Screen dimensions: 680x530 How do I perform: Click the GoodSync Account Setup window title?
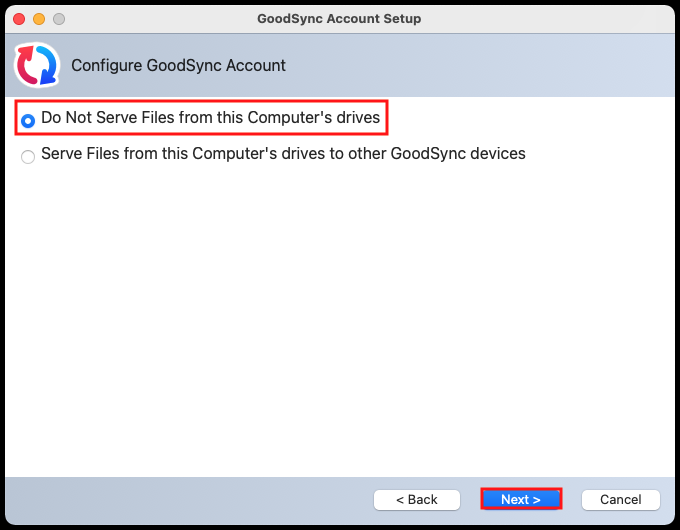[x=339, y=19]
